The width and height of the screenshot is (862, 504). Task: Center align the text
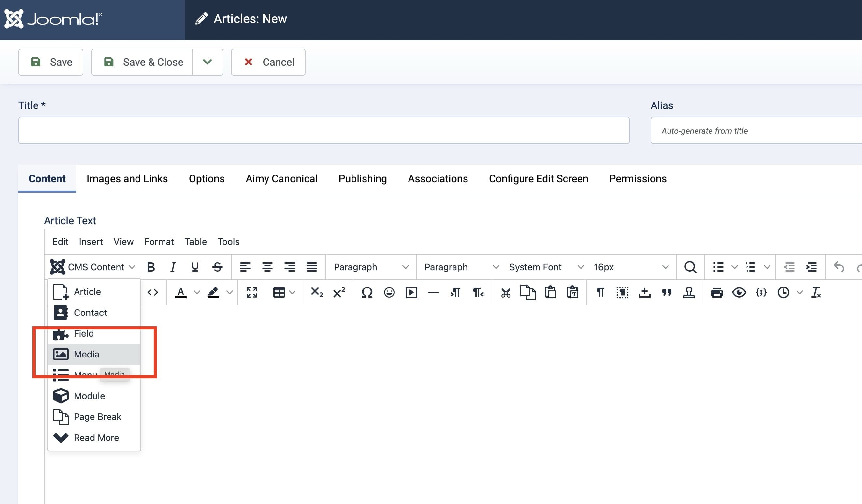pyautogui.click(x=267, y=267)
